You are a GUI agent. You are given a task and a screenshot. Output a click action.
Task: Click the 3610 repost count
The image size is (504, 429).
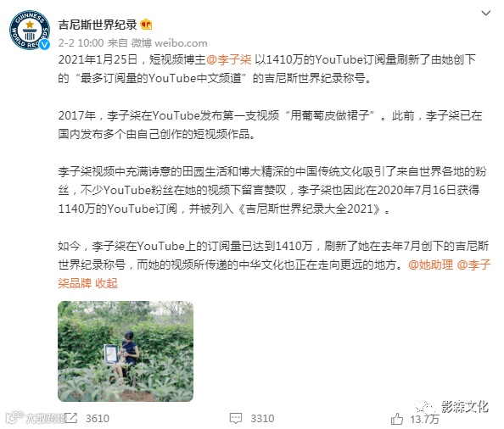[x=98, y=419]
